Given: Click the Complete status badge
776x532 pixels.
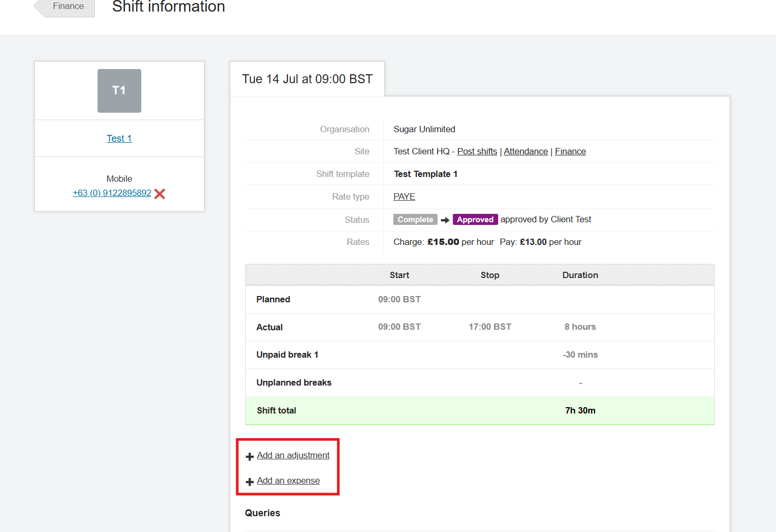Looking at the screenshot, I should point(415,220).
